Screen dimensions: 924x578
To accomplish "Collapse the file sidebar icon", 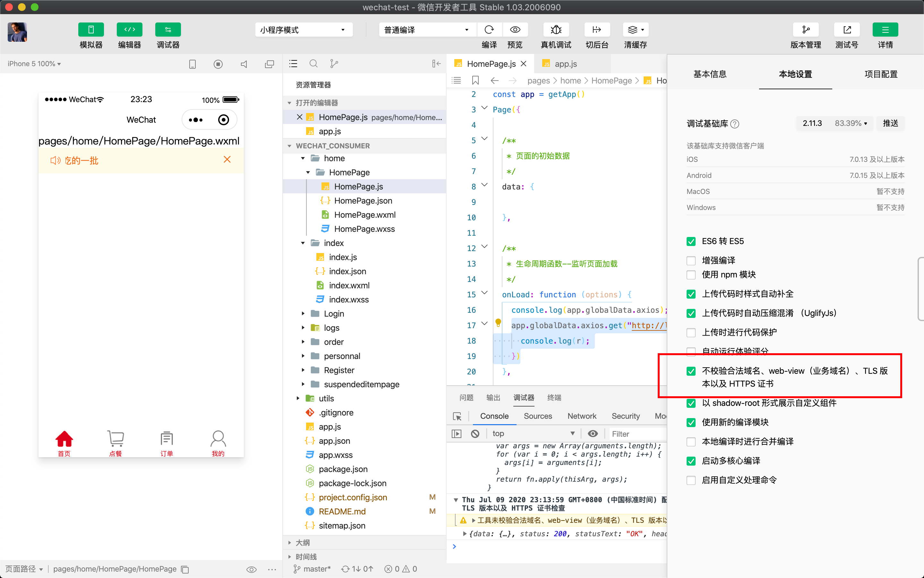I will [436, 64].
